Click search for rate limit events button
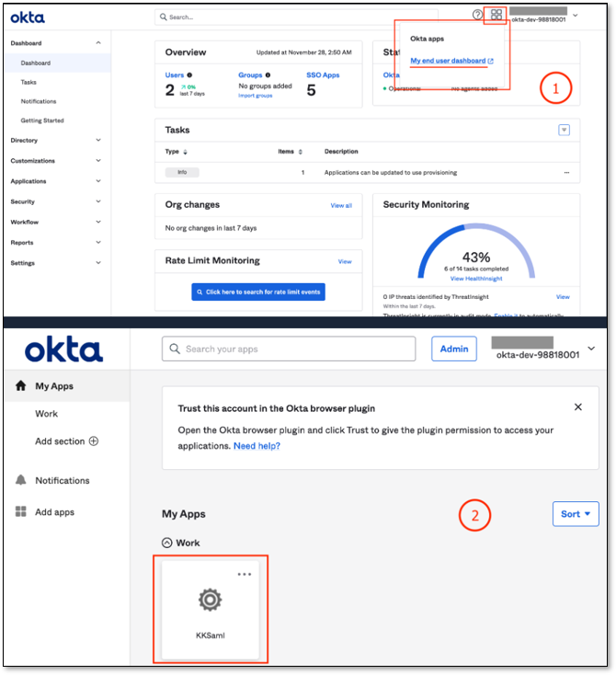The height and width of the screenshot is (675, 616). 258,292
